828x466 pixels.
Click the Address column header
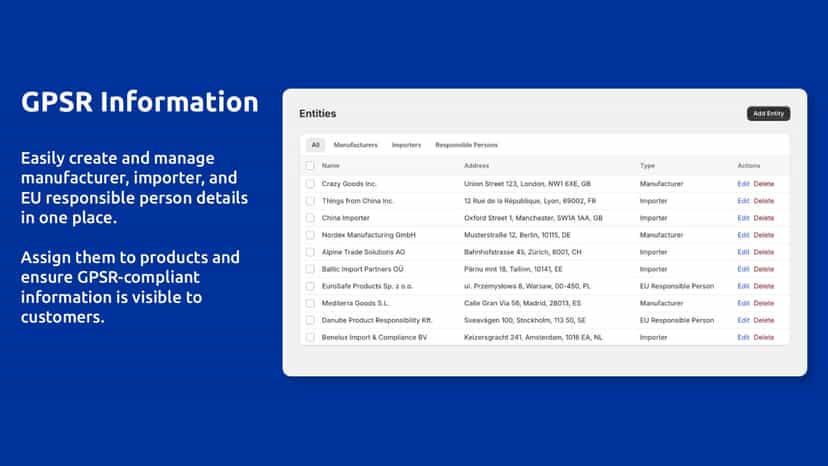pyautogui.click(x=476, y=165)
